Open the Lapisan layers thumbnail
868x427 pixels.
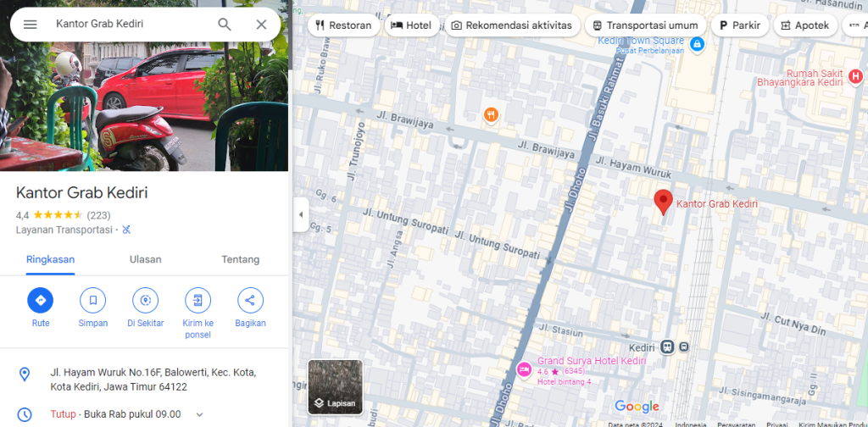(x=336, y=387)
